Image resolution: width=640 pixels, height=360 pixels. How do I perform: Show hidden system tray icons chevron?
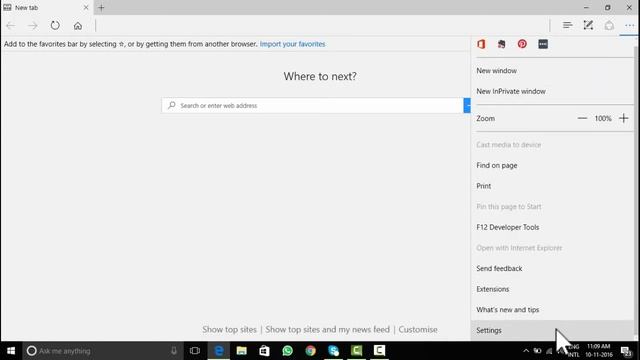(x=526, y=351)
